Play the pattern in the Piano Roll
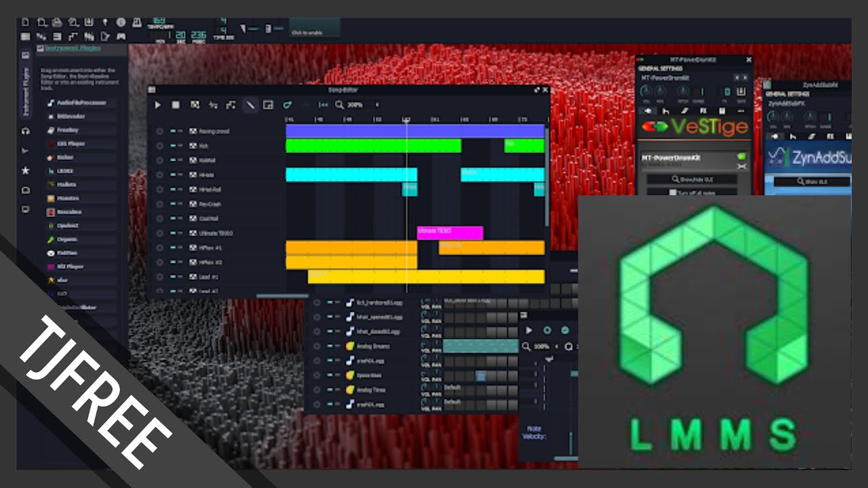The width and height of the screenshot is (868, 488). (529, 330)
